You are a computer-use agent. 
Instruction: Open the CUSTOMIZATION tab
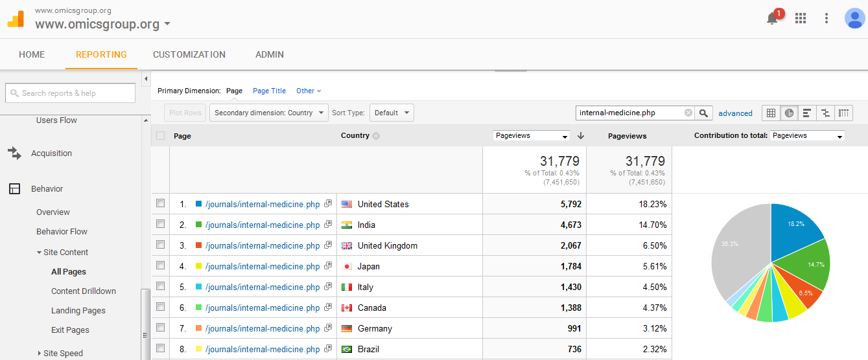189,54
